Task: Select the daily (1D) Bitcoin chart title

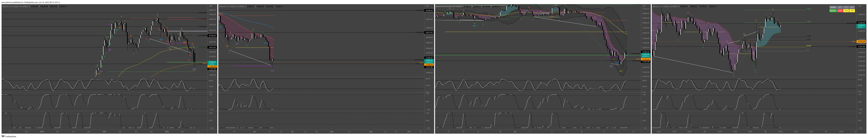Action: [232, 6]
